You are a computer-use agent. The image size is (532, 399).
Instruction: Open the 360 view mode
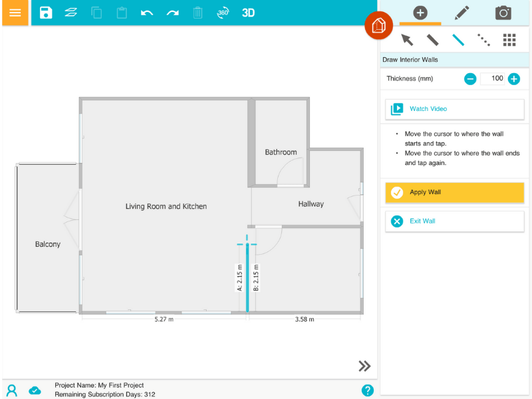coord(223,12)
